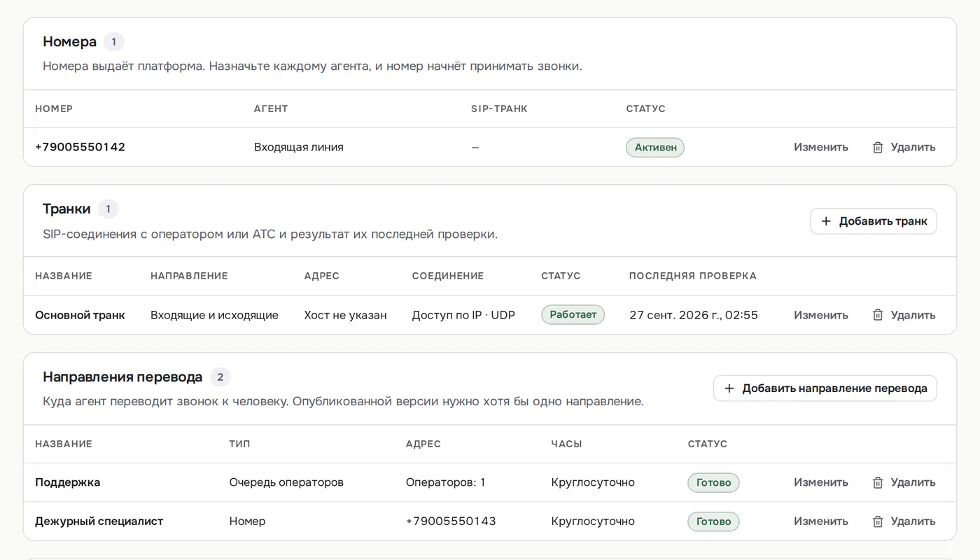Click Изменить for number +79005550142
980x560 pixels.
[821, 147]
